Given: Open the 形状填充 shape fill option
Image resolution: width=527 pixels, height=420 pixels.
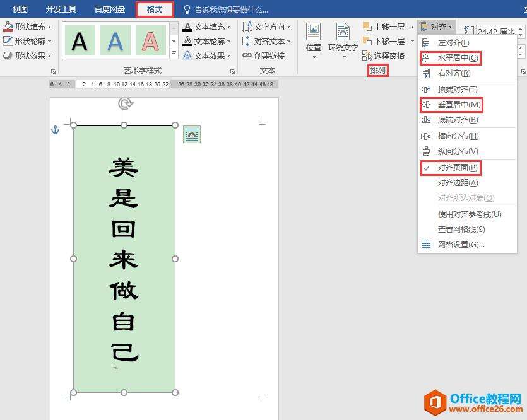Looking at the screenshot, I should click(x=27, y=26).
